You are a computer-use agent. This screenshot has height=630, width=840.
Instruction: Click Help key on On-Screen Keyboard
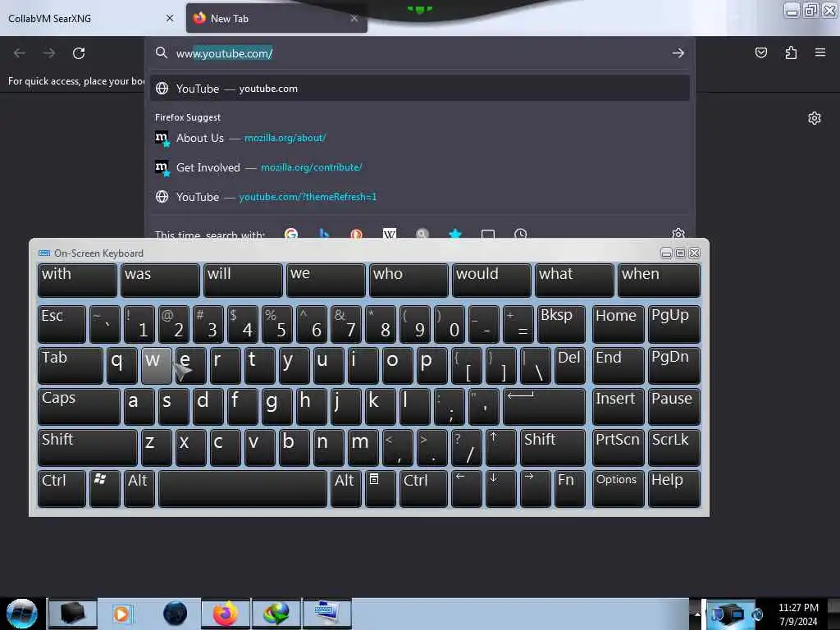tap(674, 488)
